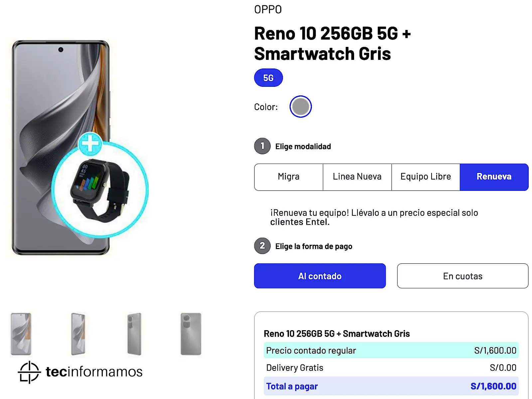532x399 pixels.
Task: Open the second angled phone thumbnail
Action: click(78, 334)
